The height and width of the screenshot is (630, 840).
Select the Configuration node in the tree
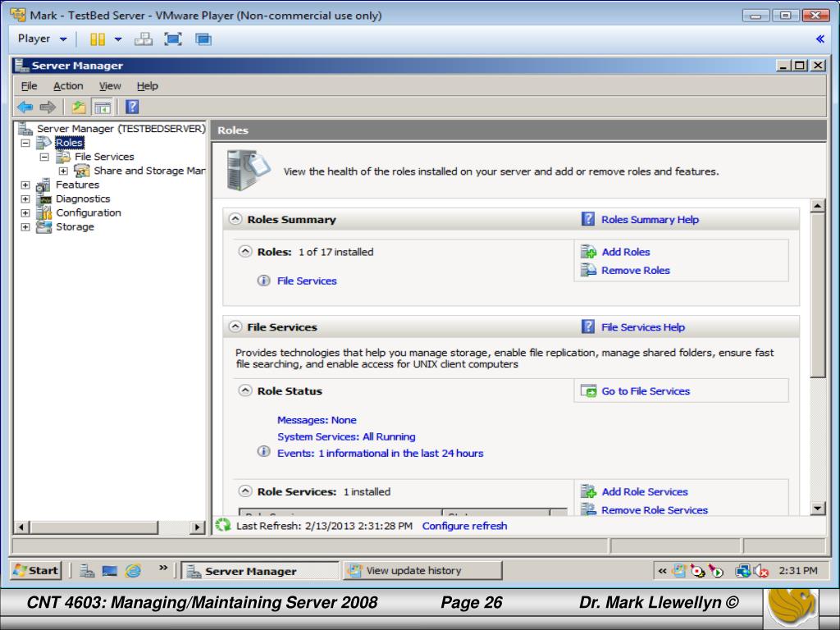[89, 212]
